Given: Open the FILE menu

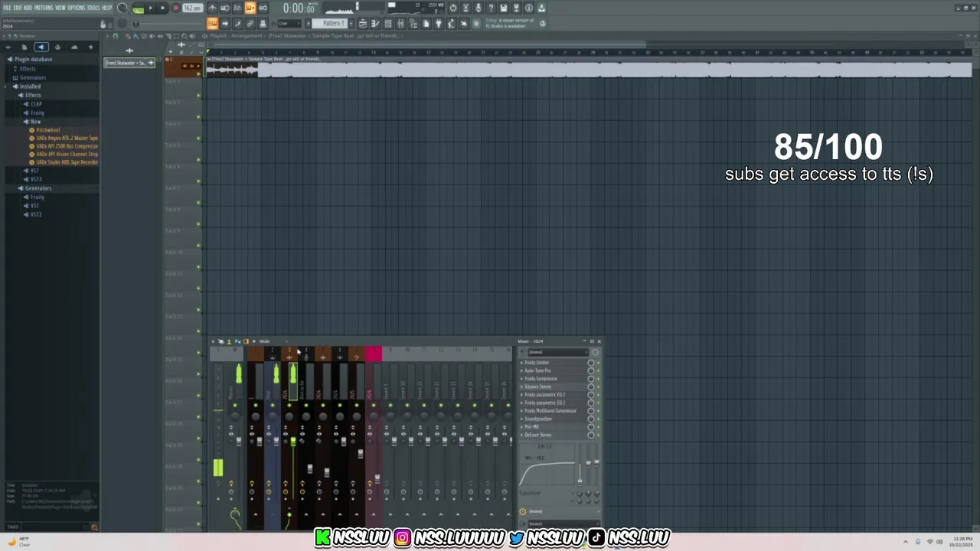Looking at the screenshot, I should [x=7, y=8].
